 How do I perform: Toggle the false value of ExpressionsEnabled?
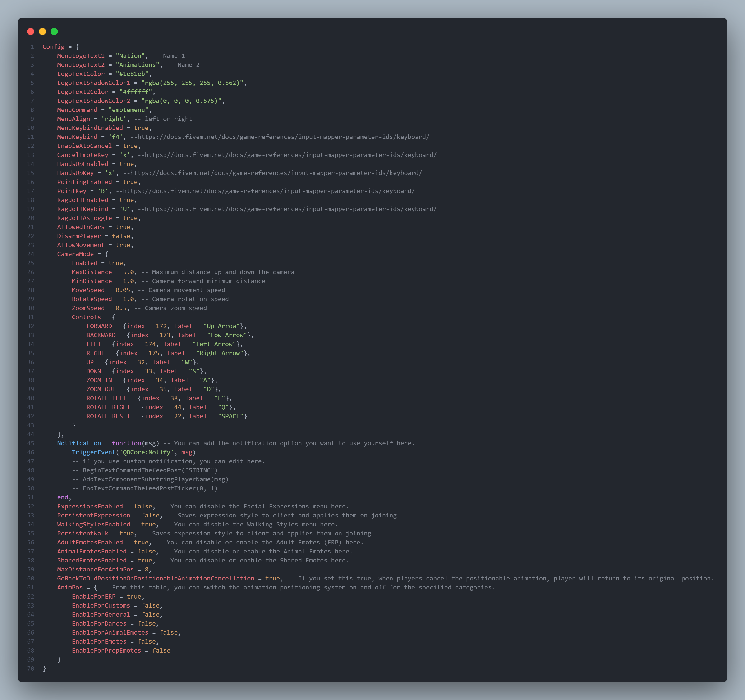click(143, 506)
